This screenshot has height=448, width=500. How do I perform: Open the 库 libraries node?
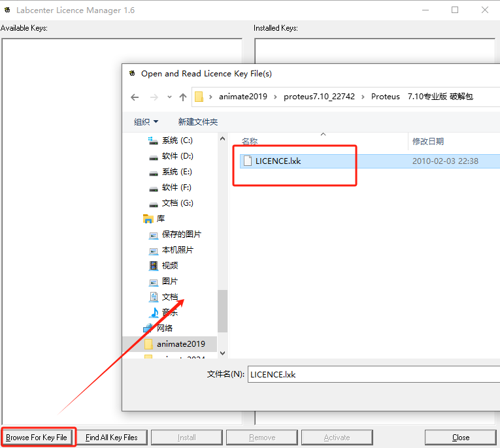(160, 219)
